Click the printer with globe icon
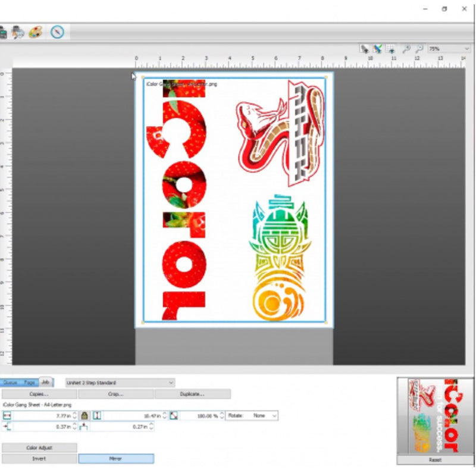The height and width of the screenshot is (476, 476). click(x=18, y=32)
